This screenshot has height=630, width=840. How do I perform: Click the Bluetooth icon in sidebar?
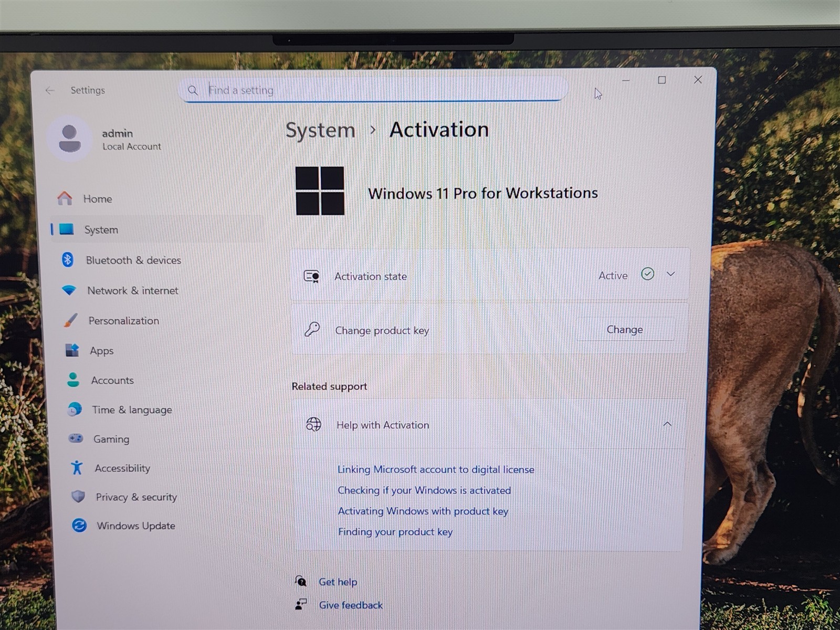point(68,259)
